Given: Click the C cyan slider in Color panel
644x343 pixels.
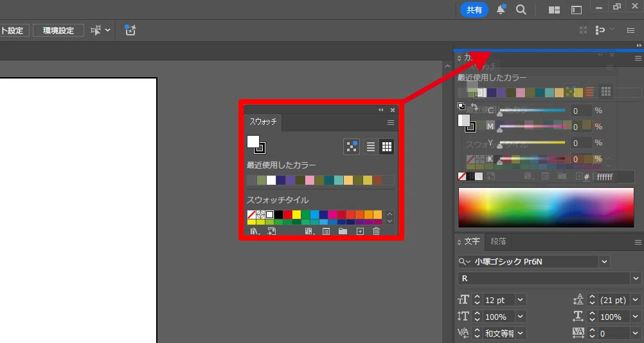Looking at the screenshot, I should tap(532, 110).
